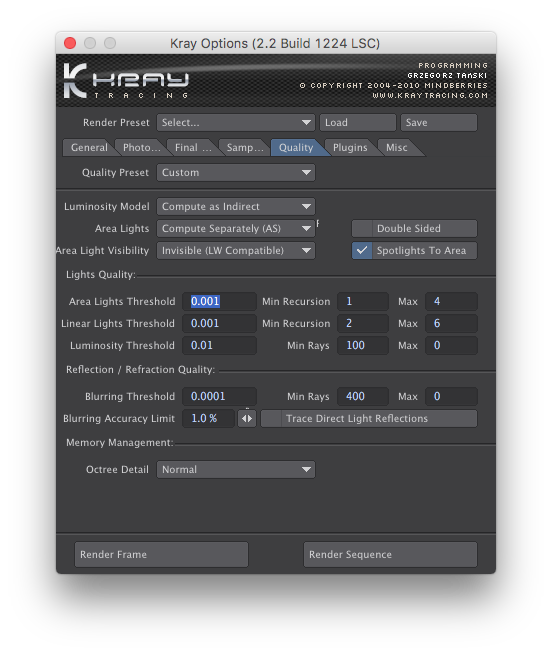Switch to the Samp... tab
552x654 pixels.
pyautogui.click(x=244, y=148)
